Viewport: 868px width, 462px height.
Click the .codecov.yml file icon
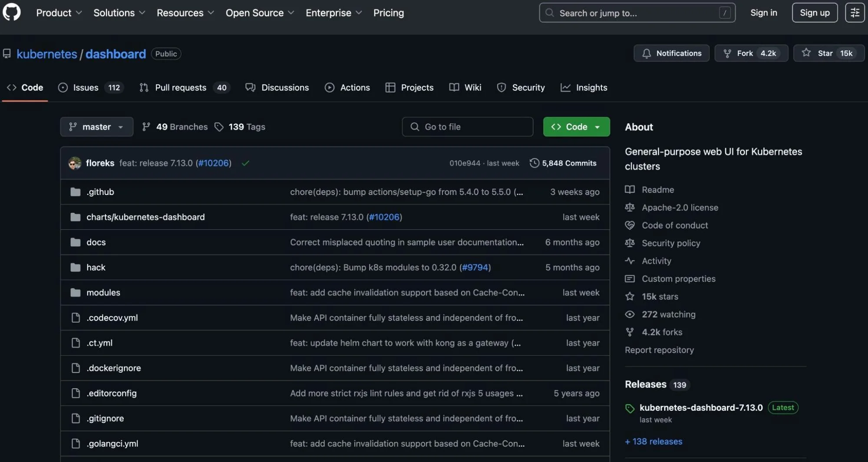(76, 318)
